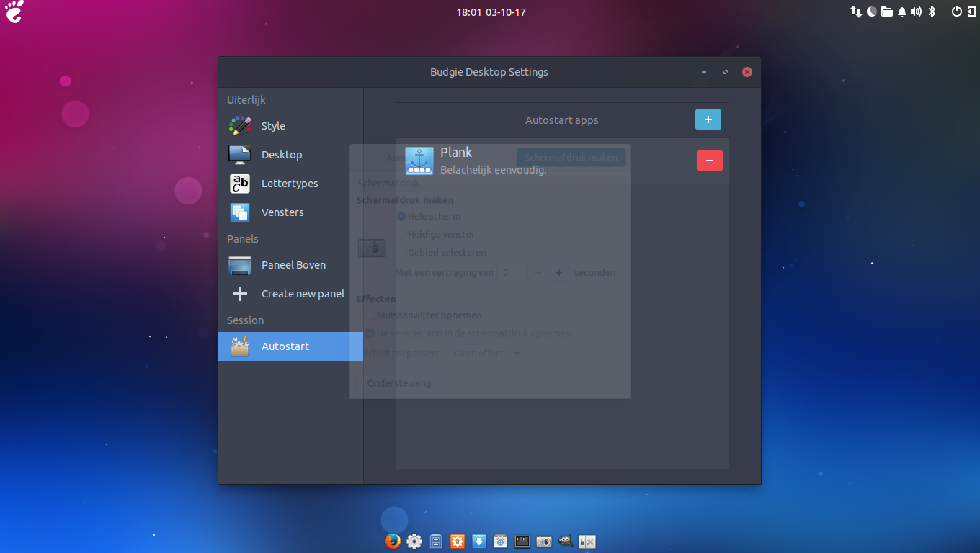
Task: Click the Bluetooth icon in the top panel
Action: point(931,12)
